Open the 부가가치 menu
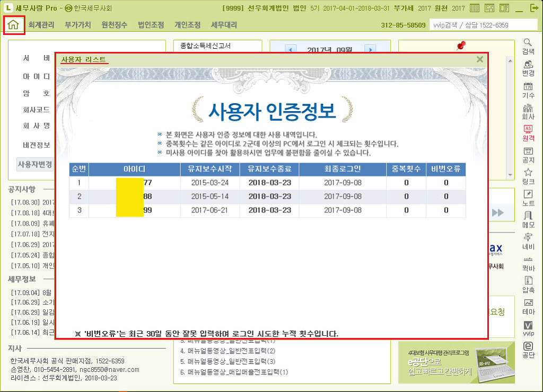The width and height of the screenshot is (543, 392). (x=78, y=25)
